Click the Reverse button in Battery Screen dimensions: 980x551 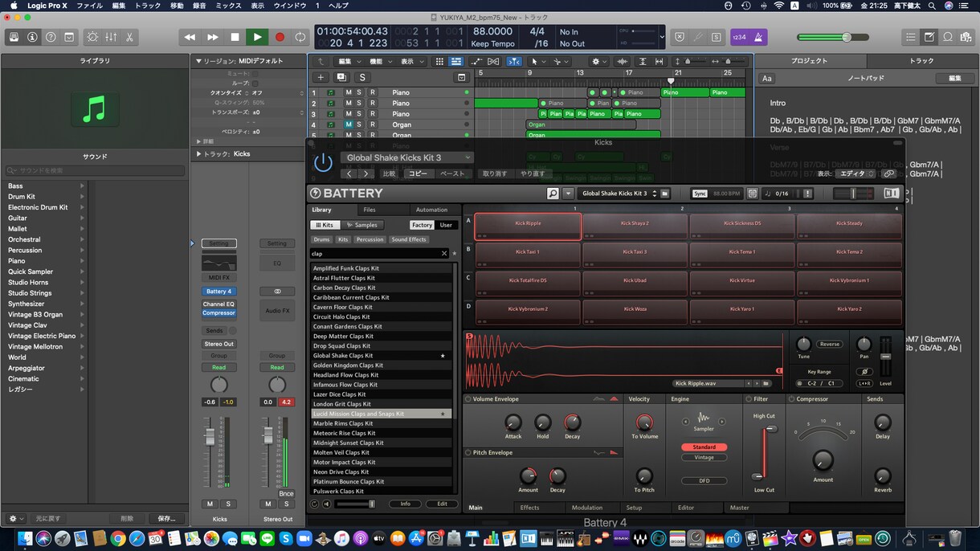tap(830, 344)
